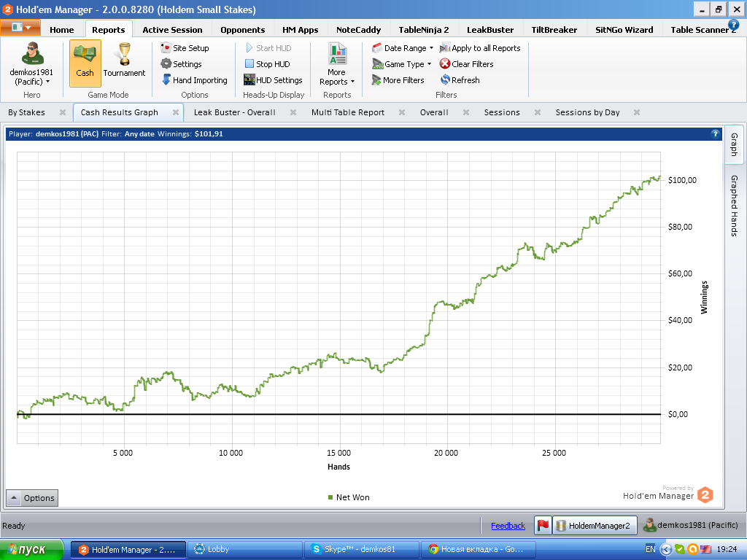The width and height of the screenshot is (747, 560).
Task: Open the orange application menu button
Action: [x=20, y=28]
